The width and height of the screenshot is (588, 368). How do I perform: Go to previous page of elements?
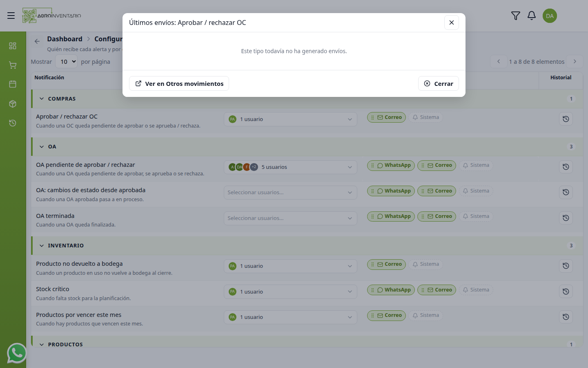tap(499, 61)
